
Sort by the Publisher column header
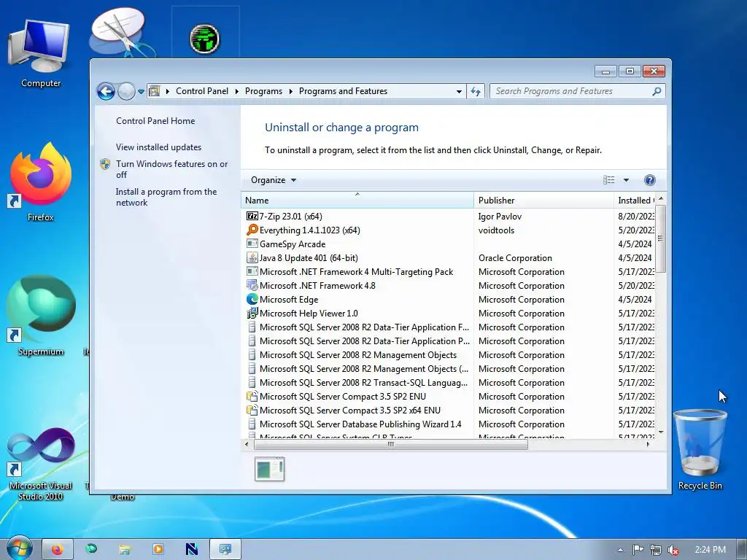click(x=543, y=200)
